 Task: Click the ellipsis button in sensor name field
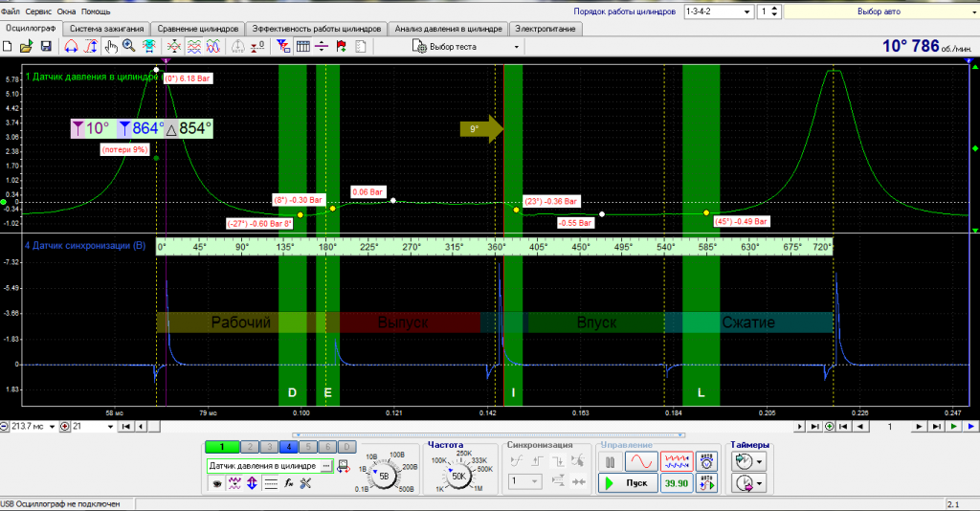(326, 466)
